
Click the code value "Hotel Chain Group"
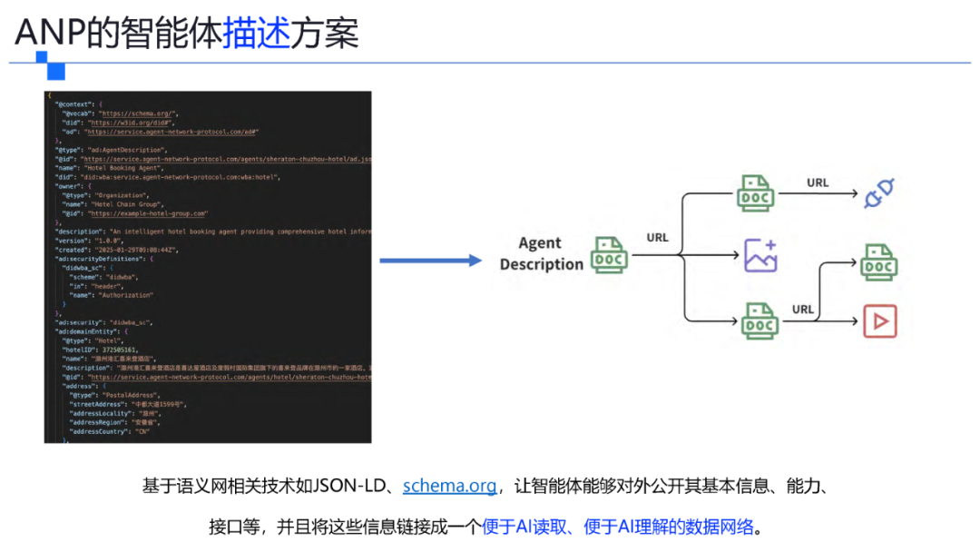[x=127, y=204]
